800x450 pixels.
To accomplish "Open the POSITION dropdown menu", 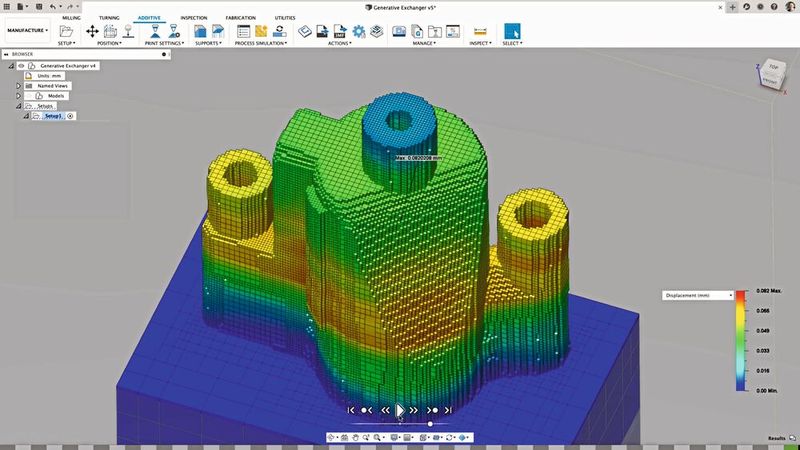I will pyautogui.click(x=109, y=43).
